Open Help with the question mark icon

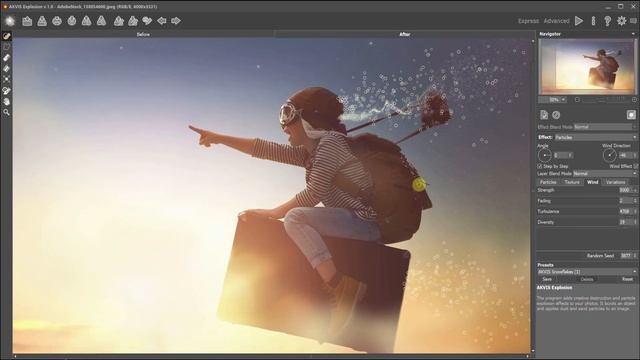point(607,21)
